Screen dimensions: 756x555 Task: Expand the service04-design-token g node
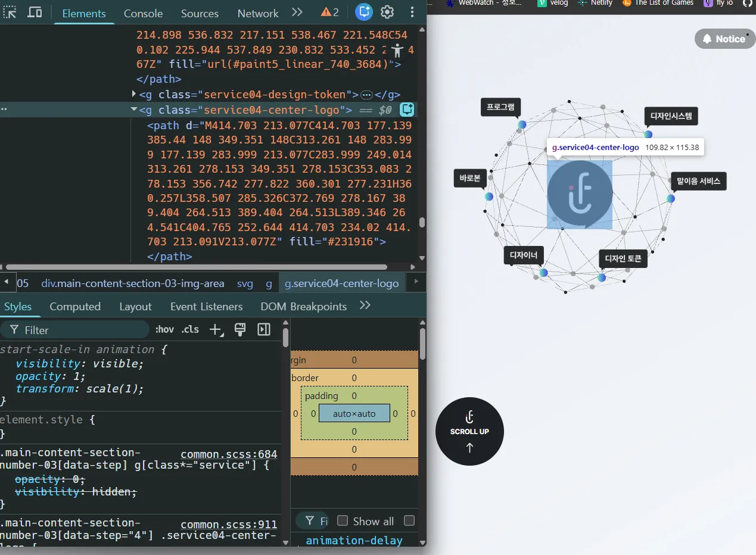click(134, 94)
